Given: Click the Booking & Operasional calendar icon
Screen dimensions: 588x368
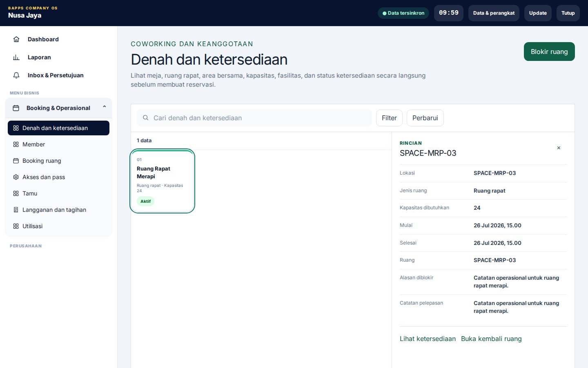Looking at the screenshot, I should [16, 108].
